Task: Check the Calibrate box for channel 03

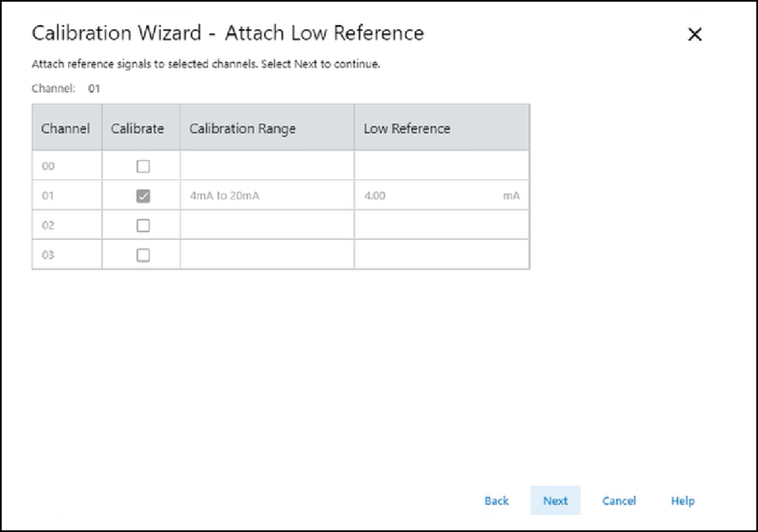Action: click(143, 256)
